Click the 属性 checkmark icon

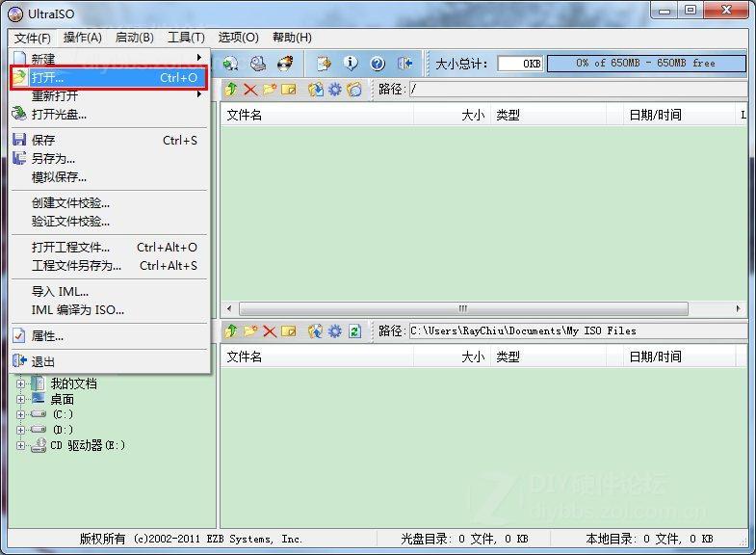[19, 335]
